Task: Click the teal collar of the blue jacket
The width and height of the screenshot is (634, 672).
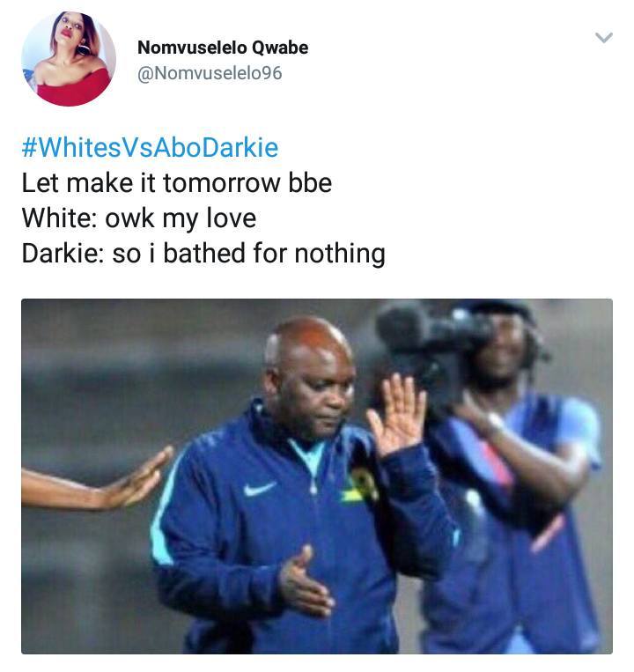Action: coord(308,455)
